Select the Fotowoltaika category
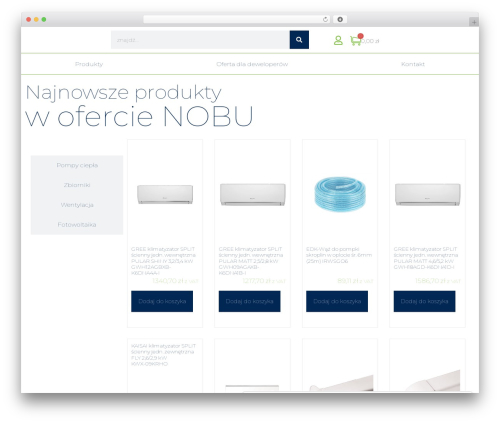 tap(77, 225)
